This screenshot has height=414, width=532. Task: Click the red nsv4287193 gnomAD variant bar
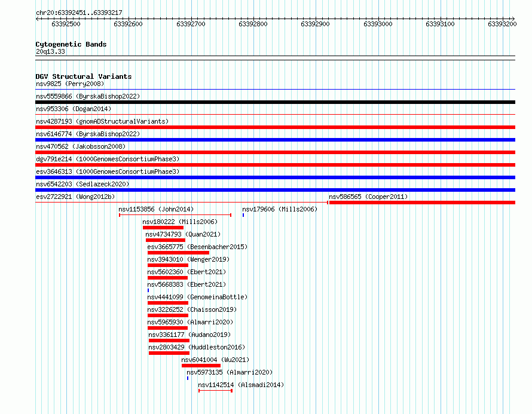[275, 127]
